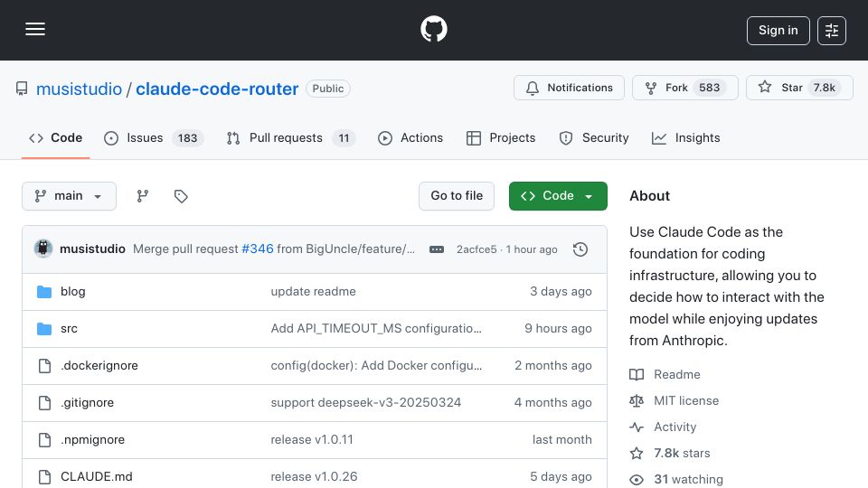Screen dimensions: 868x488
Task: Open 'Add API_TIMEOUT_MS configuratio…' commit message
Action: 376,329
